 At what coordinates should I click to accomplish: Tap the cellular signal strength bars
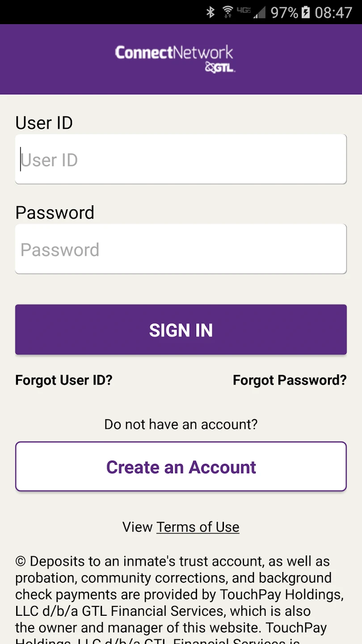pyautogui.click(x=259, y=13)
